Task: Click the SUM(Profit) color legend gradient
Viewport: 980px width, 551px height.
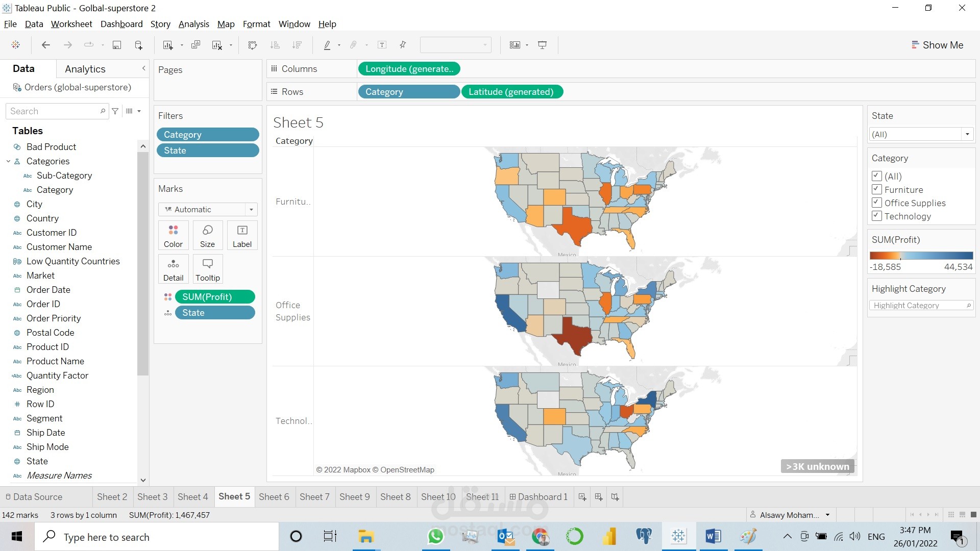Action: 921,256
